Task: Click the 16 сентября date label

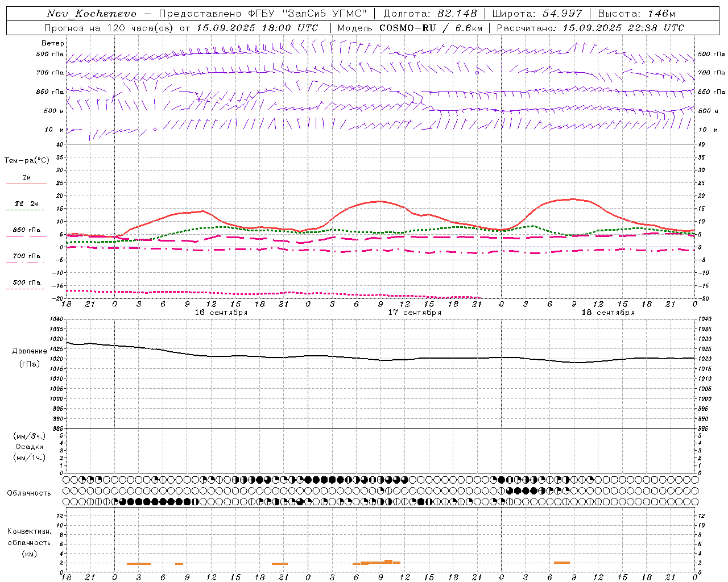Action: 221,313
